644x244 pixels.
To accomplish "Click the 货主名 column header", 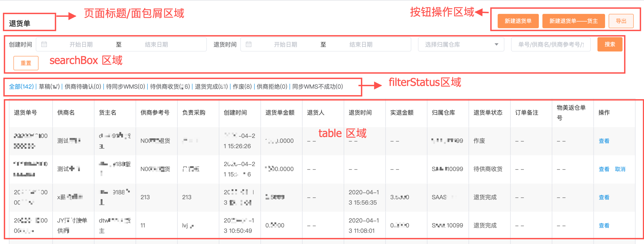I will [108, 113].
